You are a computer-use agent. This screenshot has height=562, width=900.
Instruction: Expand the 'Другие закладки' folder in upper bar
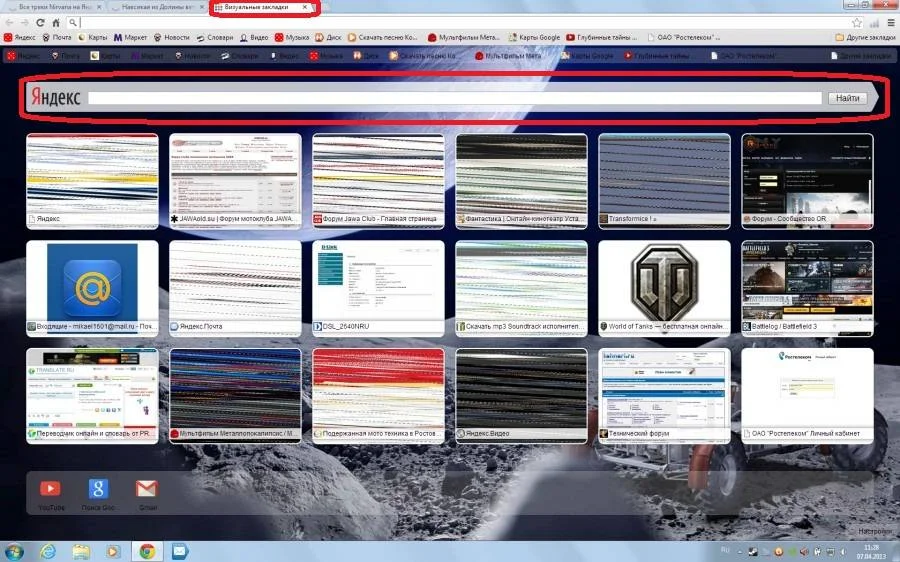pos(866,37)
